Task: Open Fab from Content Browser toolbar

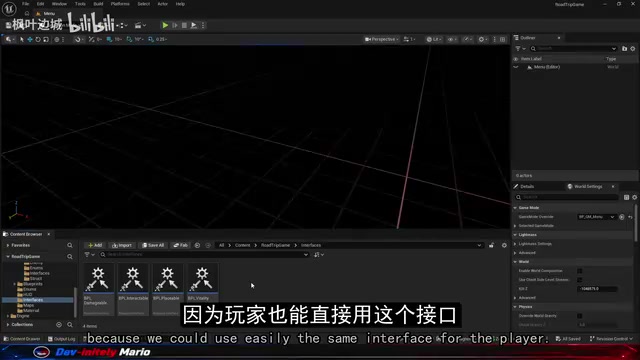Action: click(x=180, y=245)
